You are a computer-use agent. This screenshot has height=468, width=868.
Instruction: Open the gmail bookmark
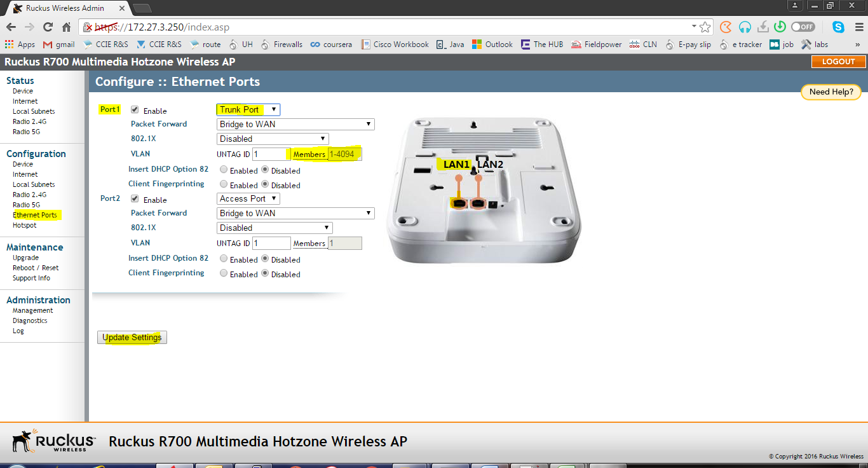point(61,45)
